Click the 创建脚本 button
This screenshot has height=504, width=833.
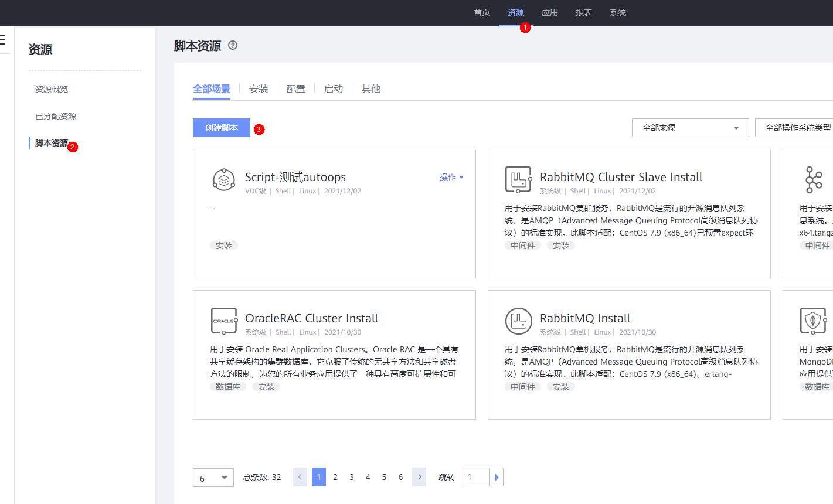[222, 128]
